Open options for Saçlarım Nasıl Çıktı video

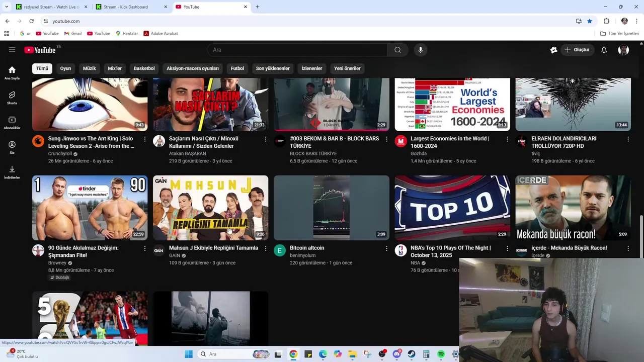[266, 139]
